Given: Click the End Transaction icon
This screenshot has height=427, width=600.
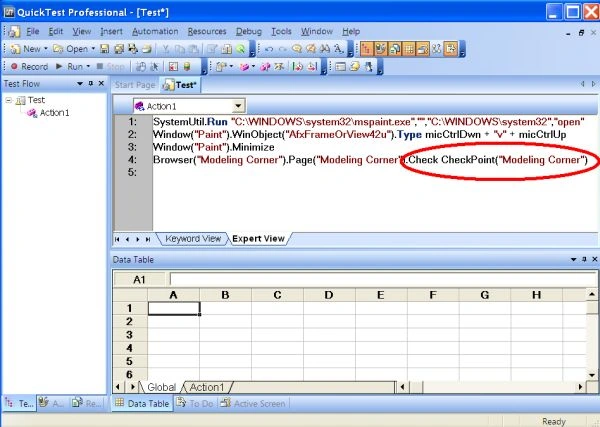Looking at the screenshot, I should click(x=312, y=67).
